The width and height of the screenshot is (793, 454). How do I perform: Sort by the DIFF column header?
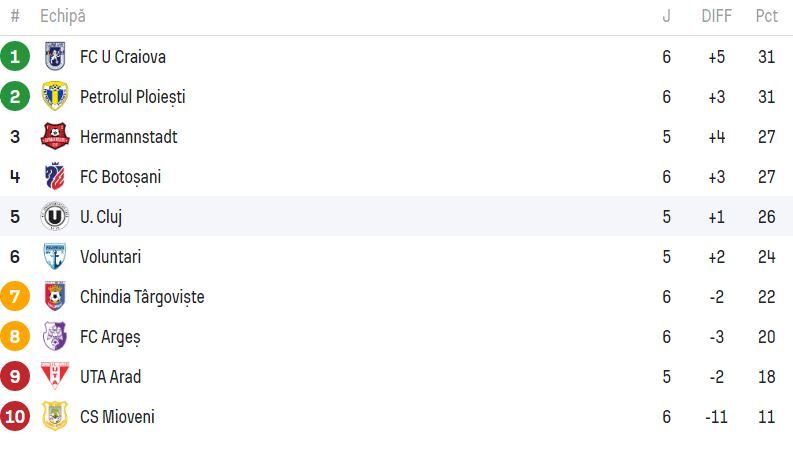pyautogui.click(x=716, y=16)
